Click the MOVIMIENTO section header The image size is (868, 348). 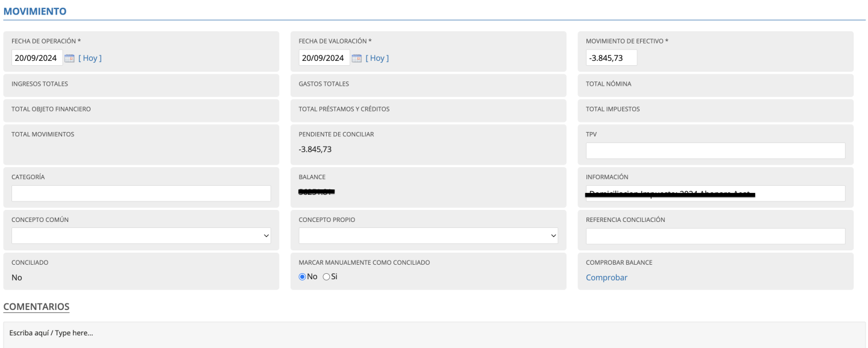click(x=35, y=11)
